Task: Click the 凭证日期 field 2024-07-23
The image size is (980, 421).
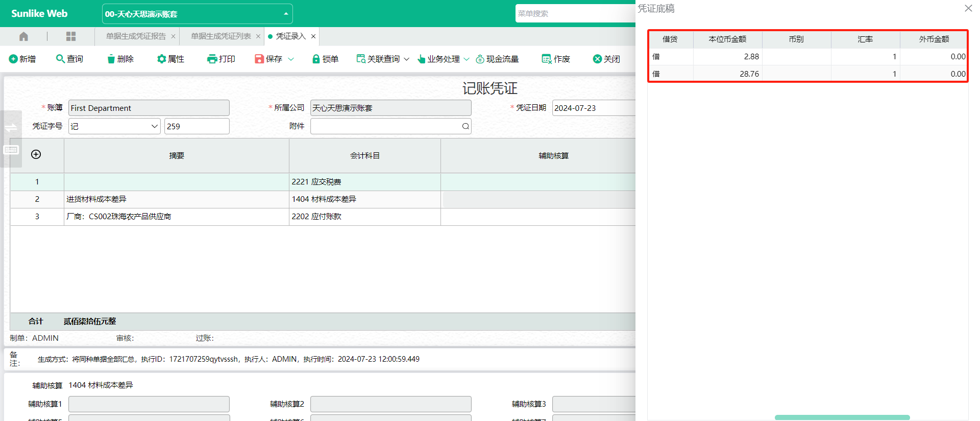Action: [594, 108]
